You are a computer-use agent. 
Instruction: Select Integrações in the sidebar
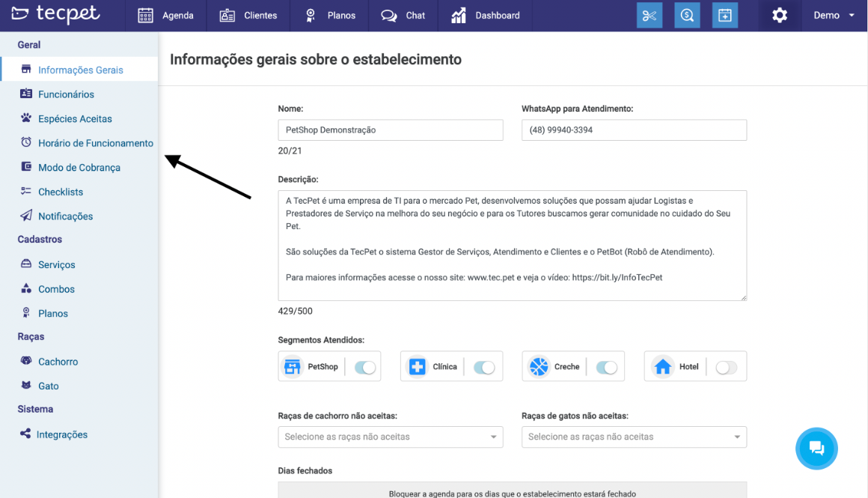pyautogui.click(x=62, y=434)
